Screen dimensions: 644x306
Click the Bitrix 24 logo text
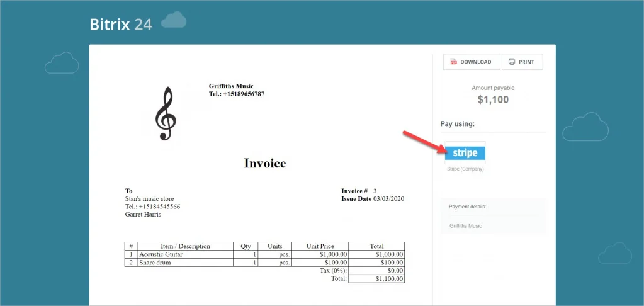pos(120,25)
